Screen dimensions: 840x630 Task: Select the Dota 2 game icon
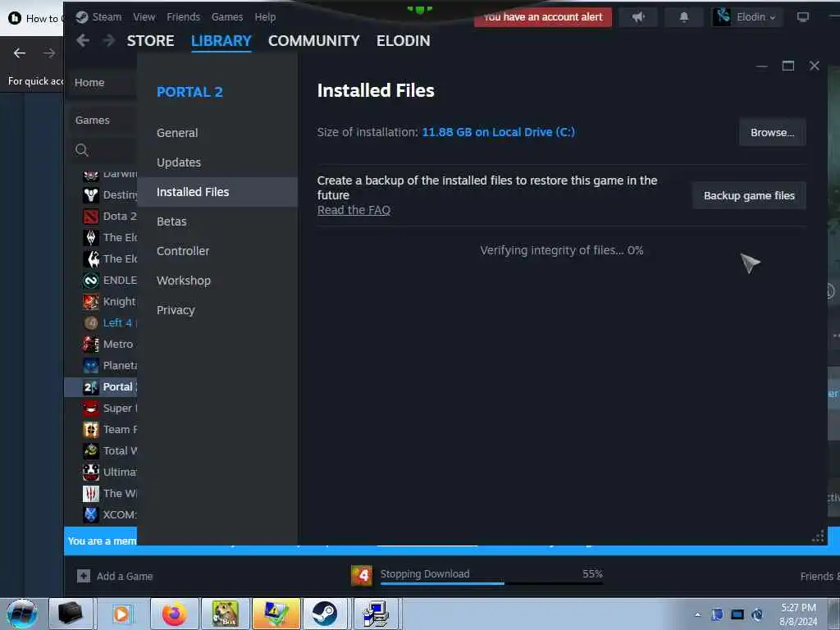coord(90,217)
